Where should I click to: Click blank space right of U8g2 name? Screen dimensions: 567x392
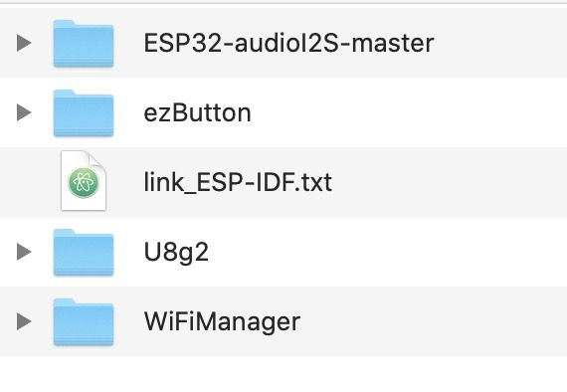click(388, 252)
